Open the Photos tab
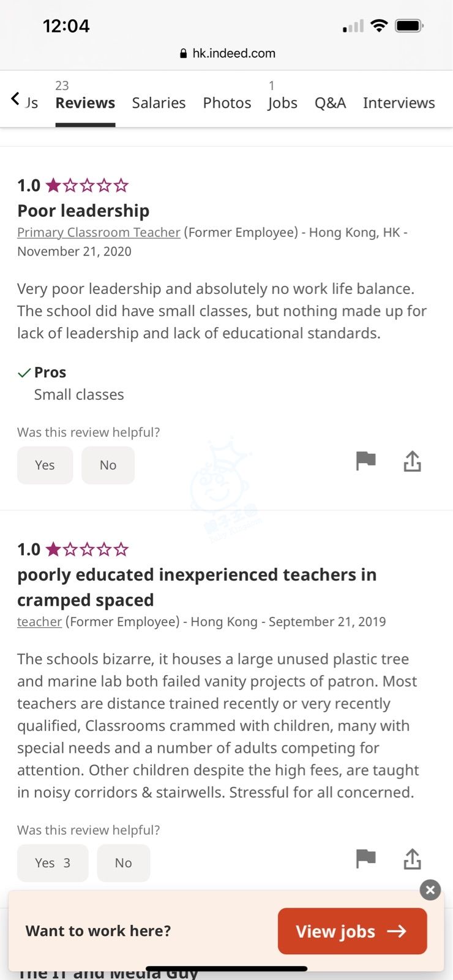 227,103
